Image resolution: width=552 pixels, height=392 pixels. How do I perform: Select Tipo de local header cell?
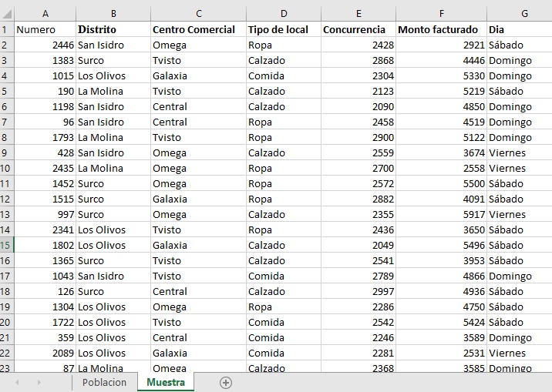284,29
